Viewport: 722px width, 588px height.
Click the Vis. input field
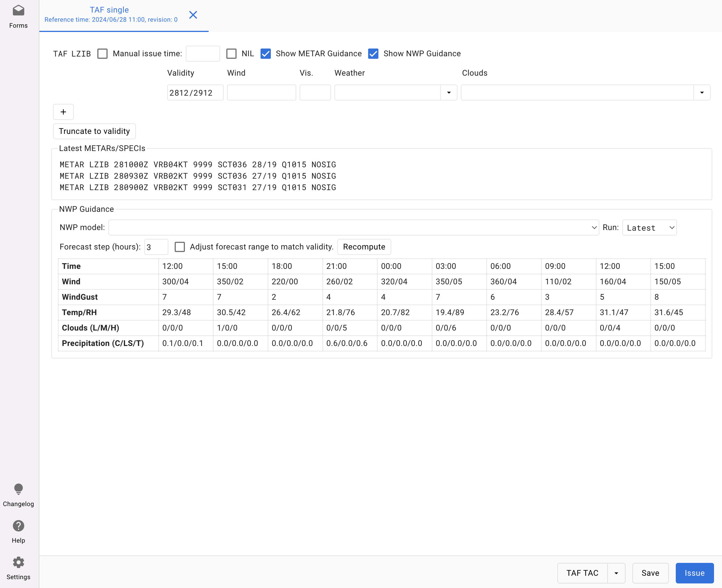pos(315,92)
